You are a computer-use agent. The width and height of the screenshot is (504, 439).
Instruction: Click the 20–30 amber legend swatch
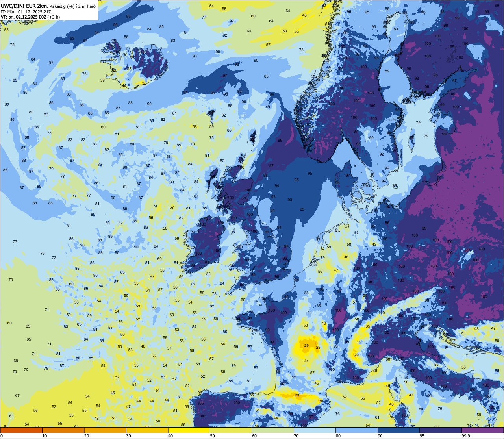pos(105,430)
